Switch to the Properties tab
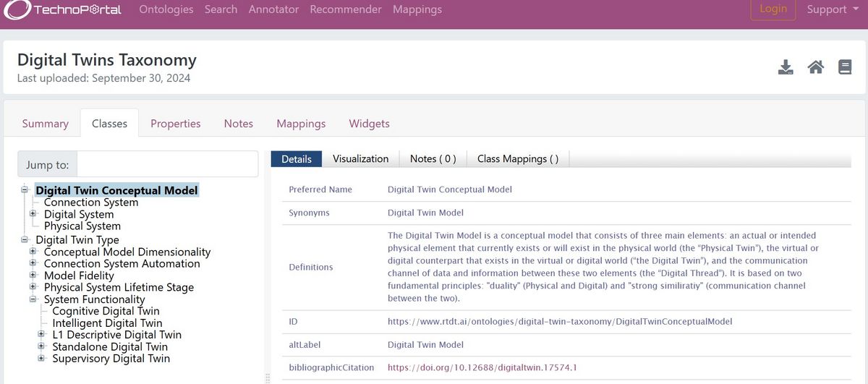This screenshot has width=868, height=384. (175, 124)
